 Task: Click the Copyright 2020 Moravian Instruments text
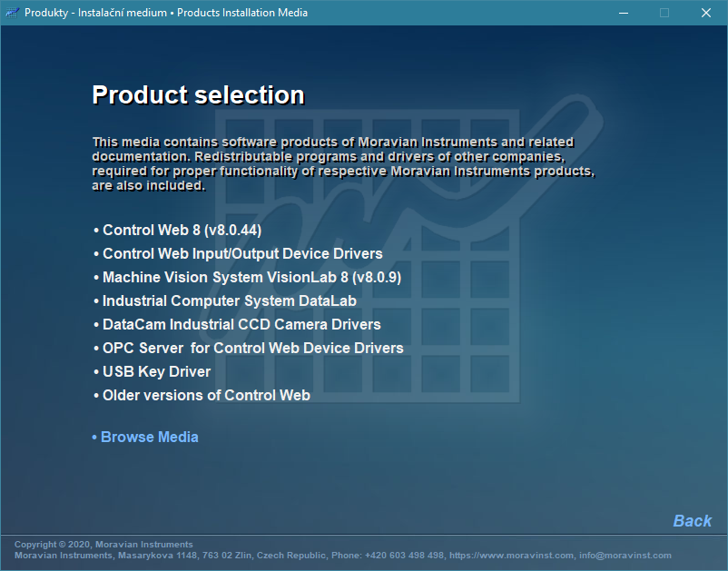pyautogui.click(x=103, y=545)
